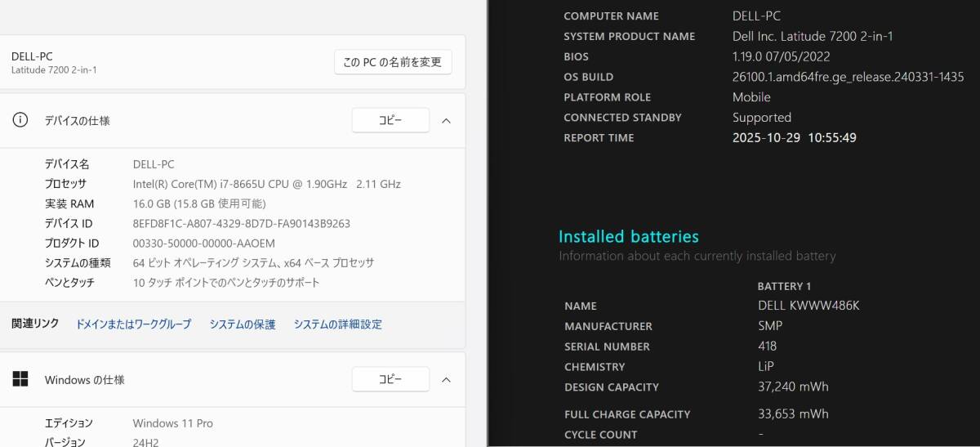The height and width of the screenshot is (447, 980).
Task: Select the computer name value in battery report
Action: [x=757, y=16]
